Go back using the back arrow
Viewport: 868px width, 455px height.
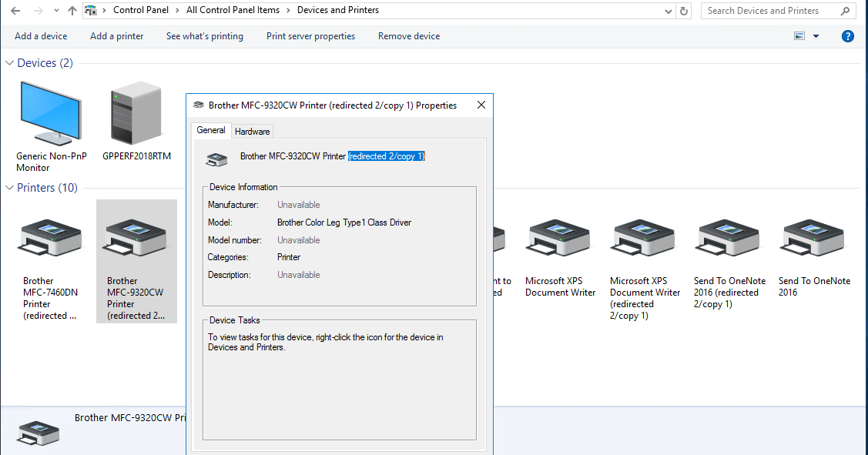(x=15, y=11)
